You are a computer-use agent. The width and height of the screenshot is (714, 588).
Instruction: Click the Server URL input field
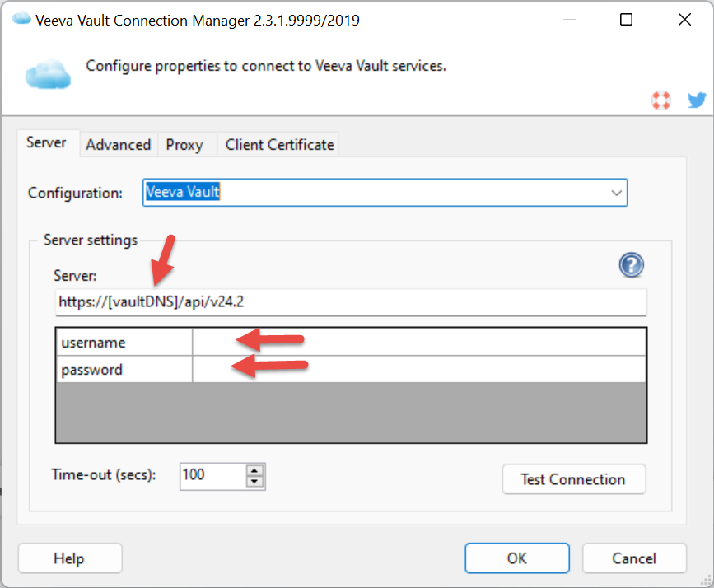click(x=351, y=302)
